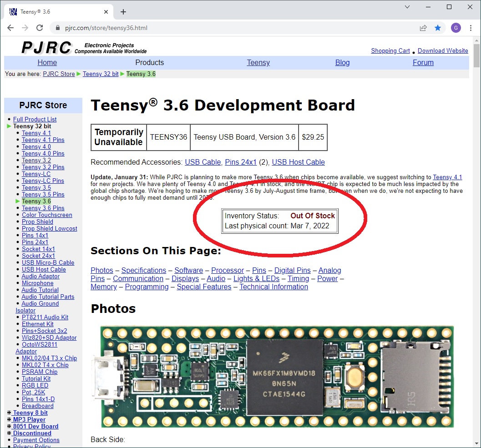Open the Blog navigation item
This screenshot has width=481, height=448.
click(342, 63)
